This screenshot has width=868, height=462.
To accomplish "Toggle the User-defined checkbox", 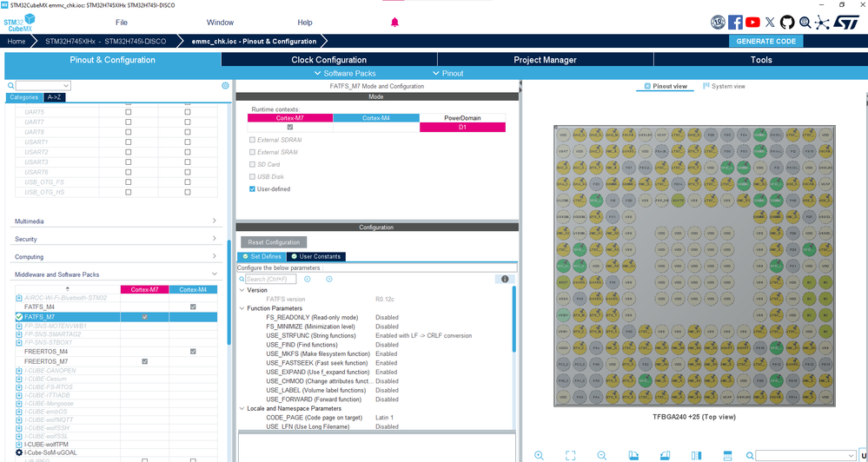I will (253, 188).
